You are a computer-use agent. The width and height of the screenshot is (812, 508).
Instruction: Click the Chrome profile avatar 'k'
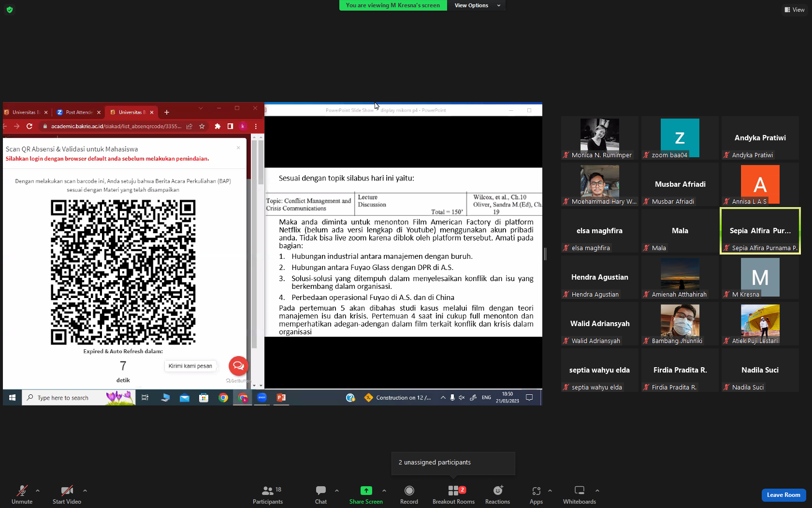(243, 126)
